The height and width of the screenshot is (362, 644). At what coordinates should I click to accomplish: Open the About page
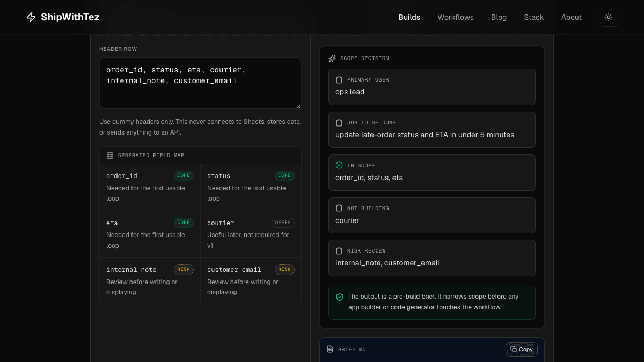(572, 17)
